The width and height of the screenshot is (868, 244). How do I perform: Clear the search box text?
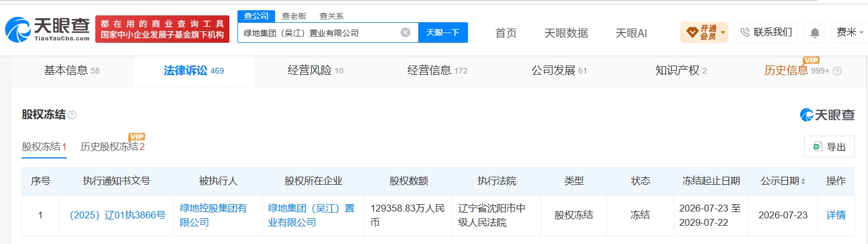405,32
